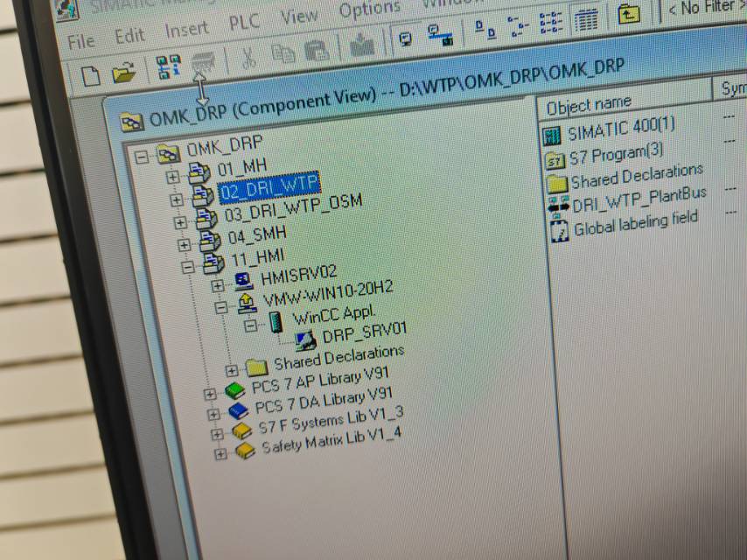Collapse the VMW-WIN10-20H2 node

(x=220, y=307)
